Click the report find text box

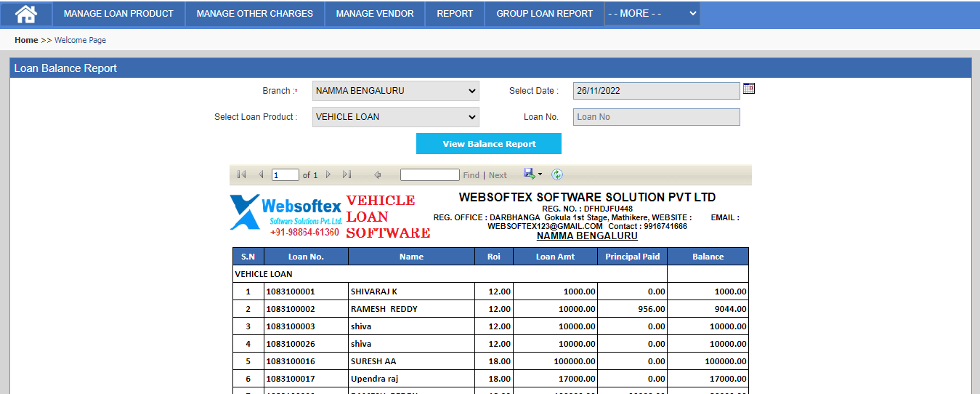(x=430, y=175)
